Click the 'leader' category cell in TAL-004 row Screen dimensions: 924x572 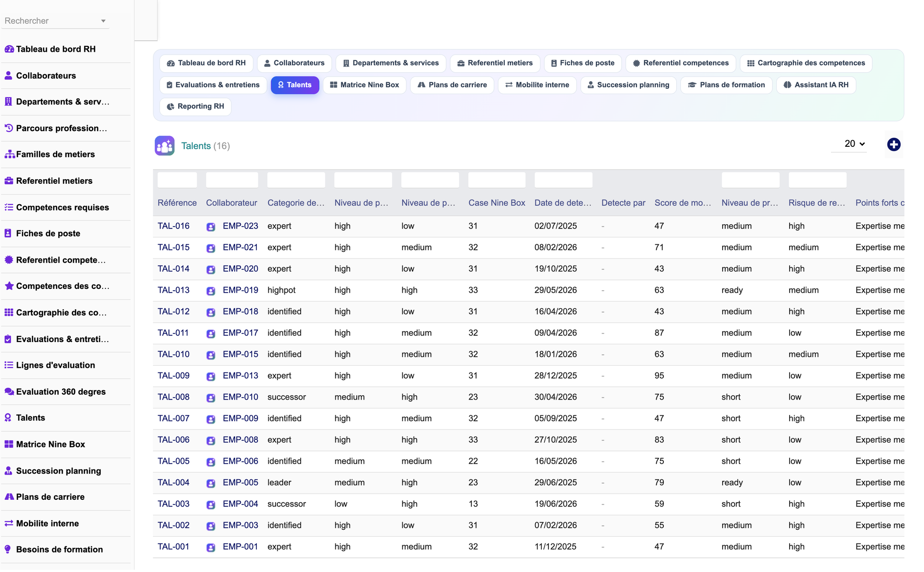[279, 483]
